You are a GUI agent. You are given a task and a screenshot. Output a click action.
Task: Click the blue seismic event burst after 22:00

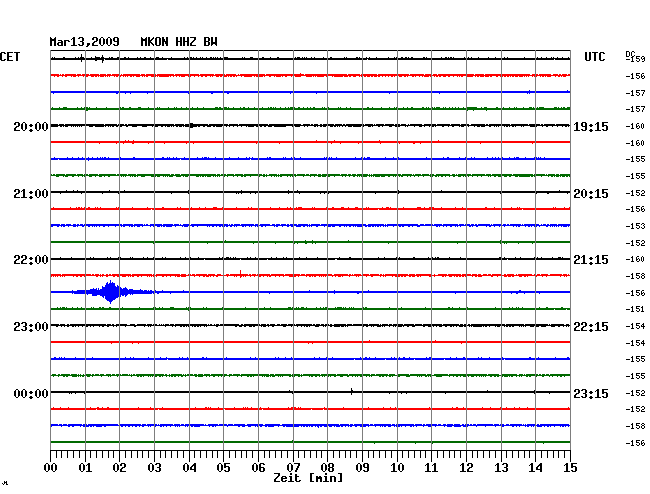(x=111, y=292)
